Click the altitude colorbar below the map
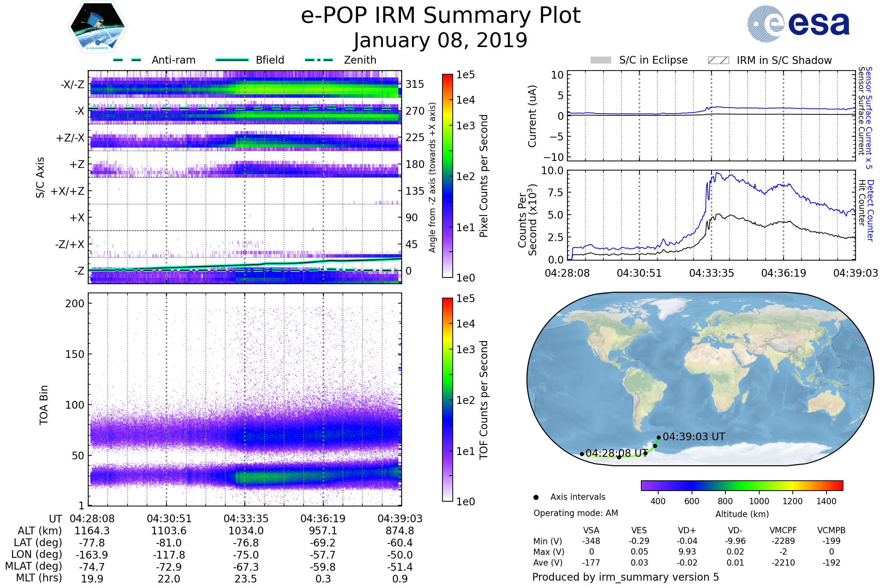This screenshot has height=588, width=882. (742, 485)
